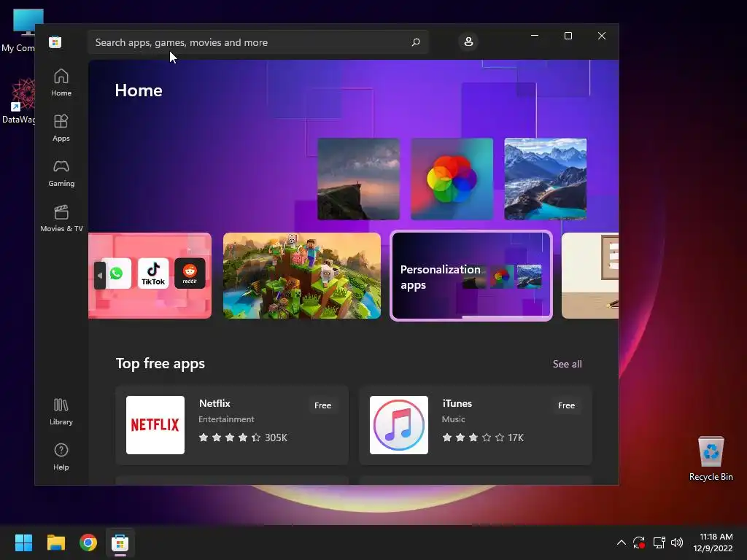Viewport: 747px width, 560px height.
Task: Click the Microsoft Store logo icon
Action: (x=55, y=42)
